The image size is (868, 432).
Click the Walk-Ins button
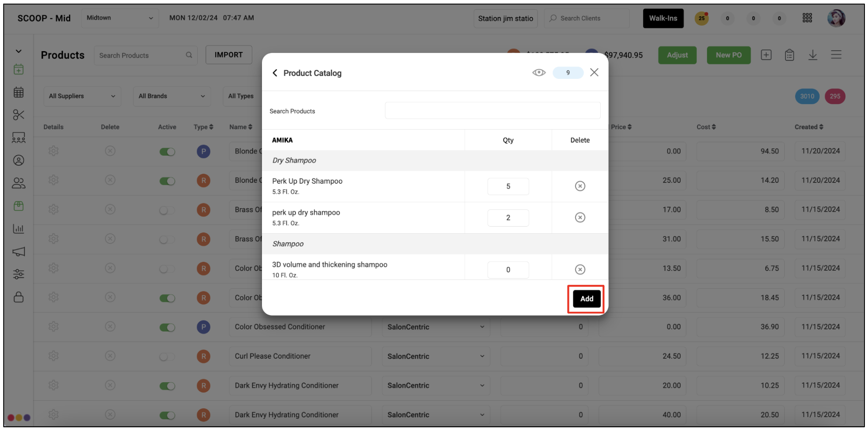coord(663,18)
